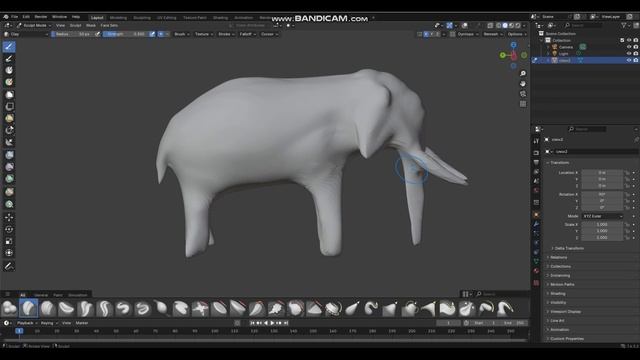Toggle camera view icon
640x360 pixels.
coord(523,94)
